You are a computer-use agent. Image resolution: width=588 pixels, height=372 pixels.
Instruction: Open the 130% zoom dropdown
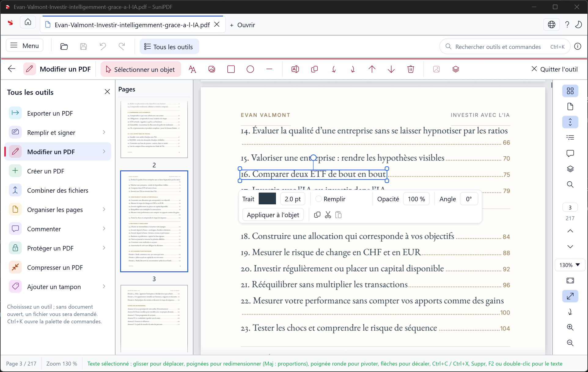570,265
